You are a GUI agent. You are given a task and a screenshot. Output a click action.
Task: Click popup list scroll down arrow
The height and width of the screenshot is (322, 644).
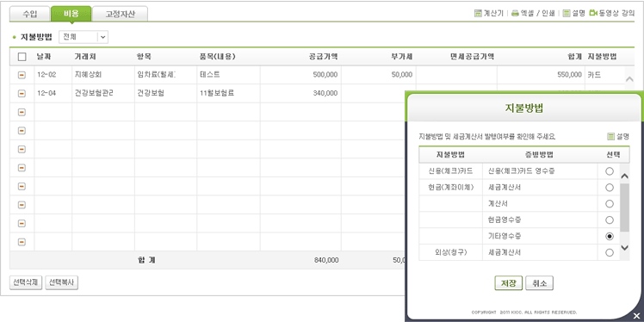pos(625,247)
